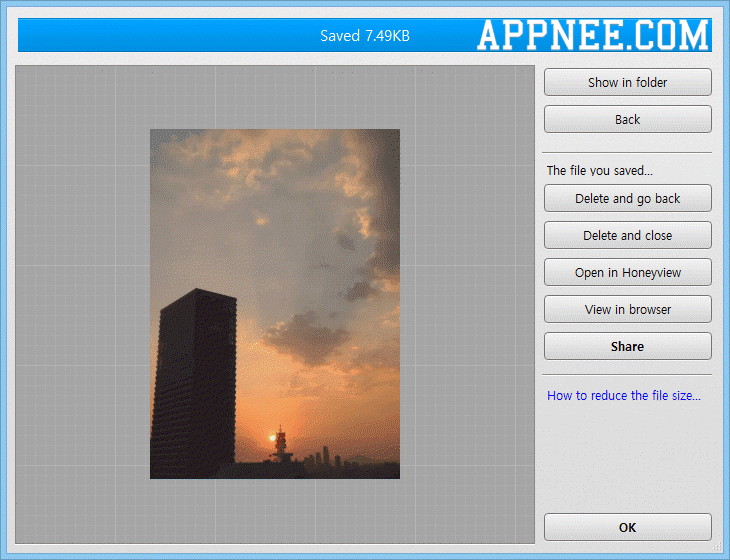Click The file you saved... label
Image resolution: width=730 pixels, height=560 pixels.
(x=600, y=170)
